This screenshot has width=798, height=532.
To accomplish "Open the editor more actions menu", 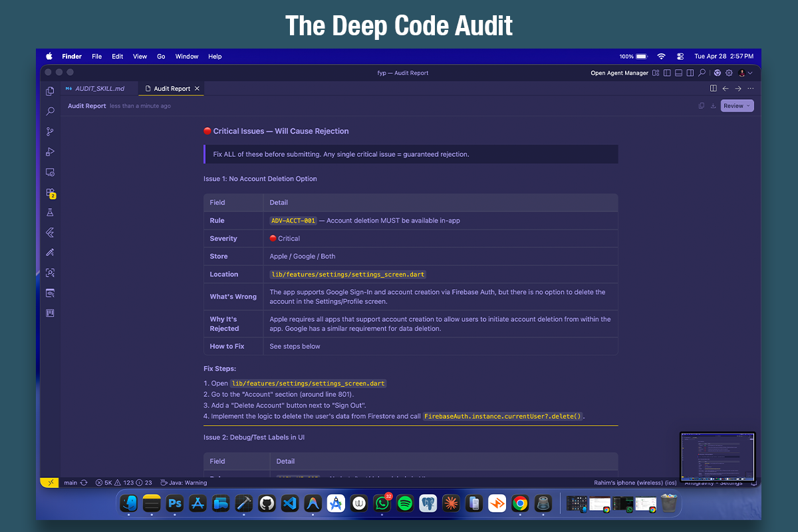I will point(751,88).
